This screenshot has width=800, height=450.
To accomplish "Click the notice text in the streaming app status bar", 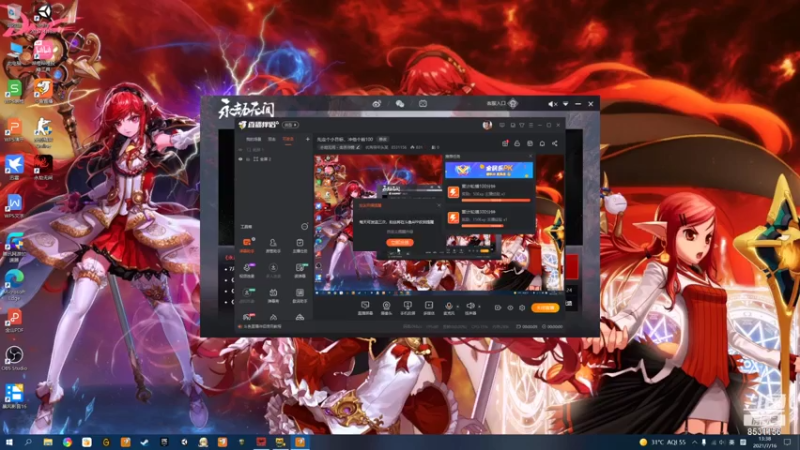I will click(x=262, y=327).
